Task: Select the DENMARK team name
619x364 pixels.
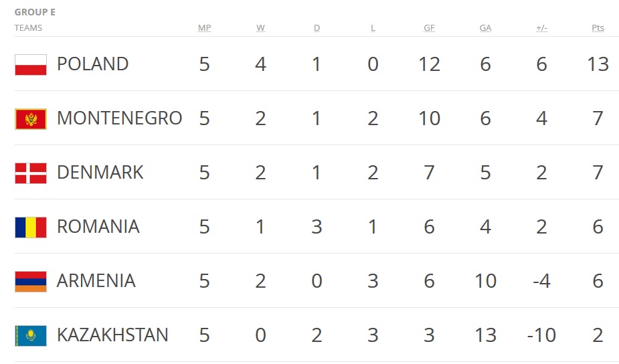Action: point(100,173)
